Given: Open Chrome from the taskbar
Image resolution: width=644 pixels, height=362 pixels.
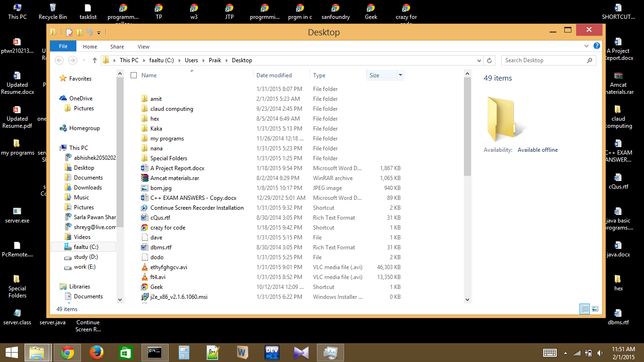Looking at the screenshot, I should point(67,353).
